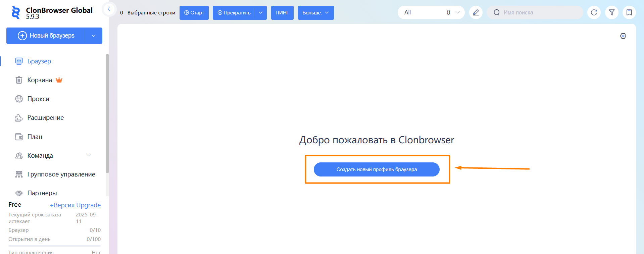Click the Открытия в день 0/100 value
This screenshot has width=644, height=254.
tap(94, 239)
